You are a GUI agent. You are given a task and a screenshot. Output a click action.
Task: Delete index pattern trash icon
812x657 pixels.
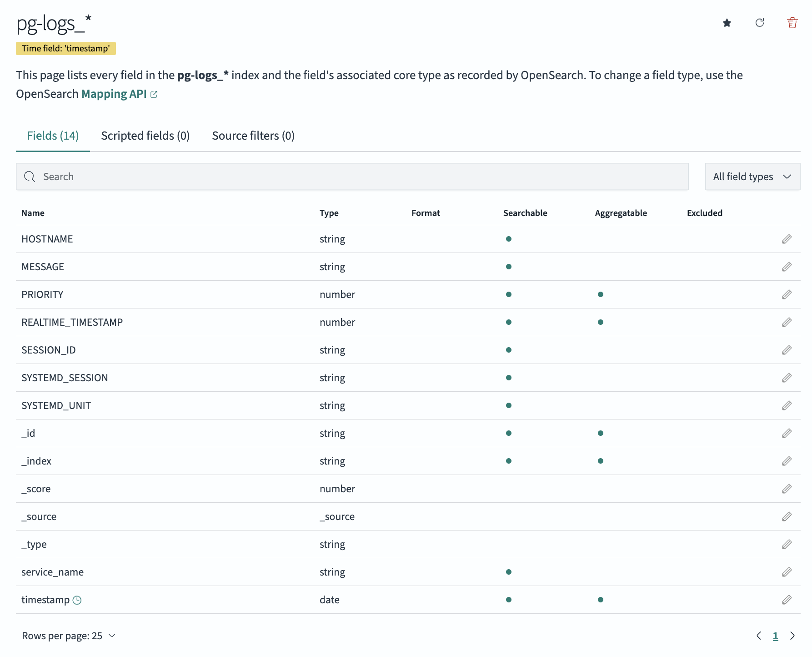(x=792, y=23)
